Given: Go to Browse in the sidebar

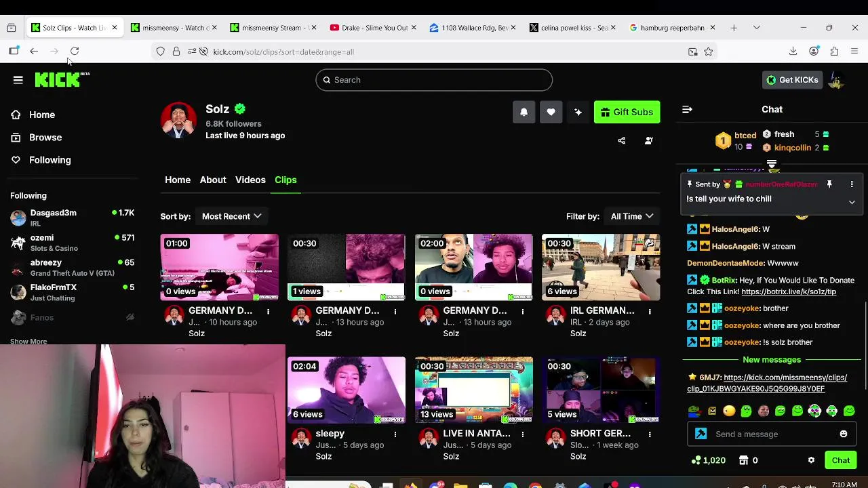Looking at the screenshot, I should click(x=45, y=137).
